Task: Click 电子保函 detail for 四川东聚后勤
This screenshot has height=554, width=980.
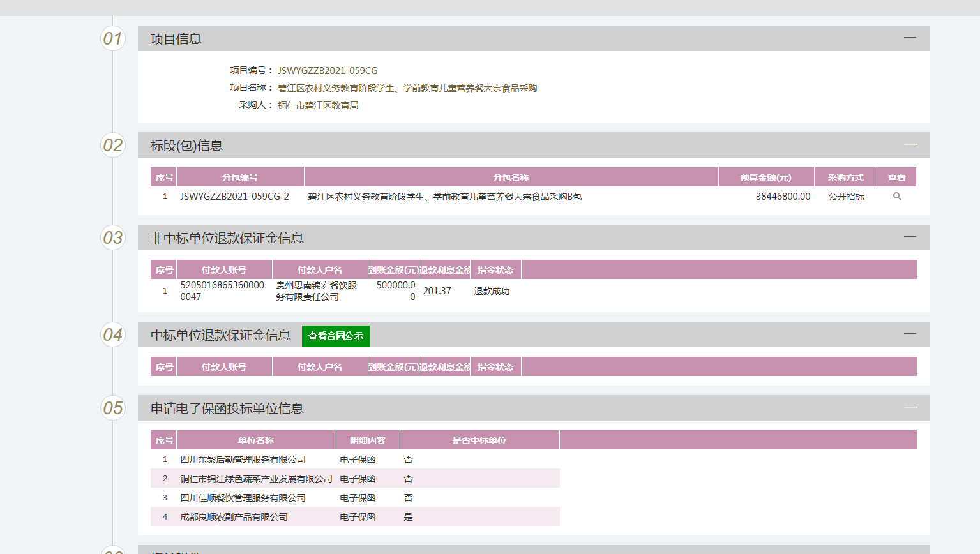Action: pyautogui.click(x=358, y=460)
